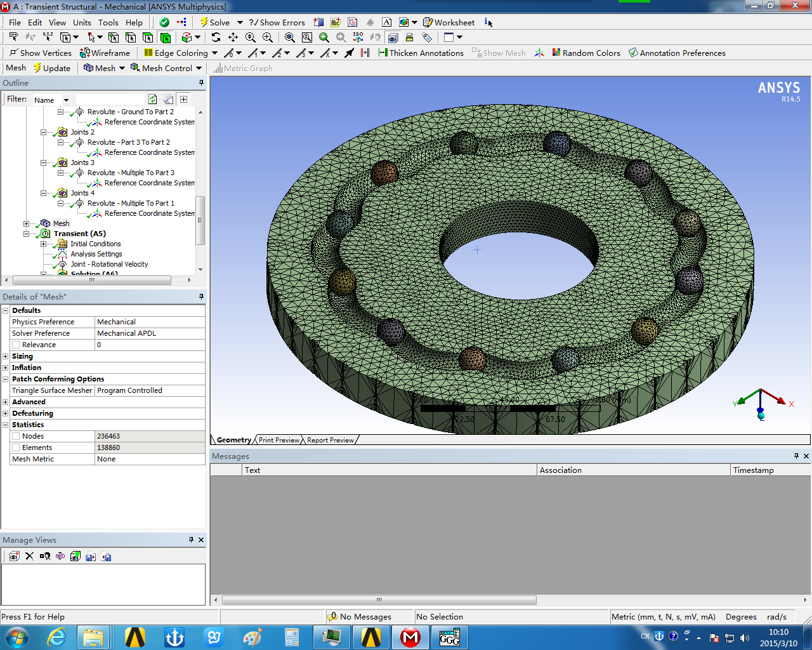Toggle the Look At eye-cube icon
The height and width of the screenshot is (650, 812).
pos(393,37)
